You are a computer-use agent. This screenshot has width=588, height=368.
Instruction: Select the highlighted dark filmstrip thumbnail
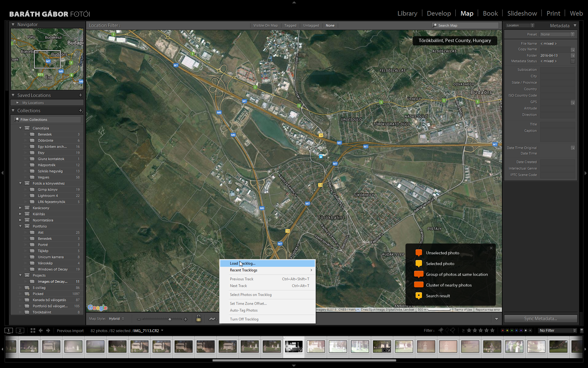coord(294,347)
